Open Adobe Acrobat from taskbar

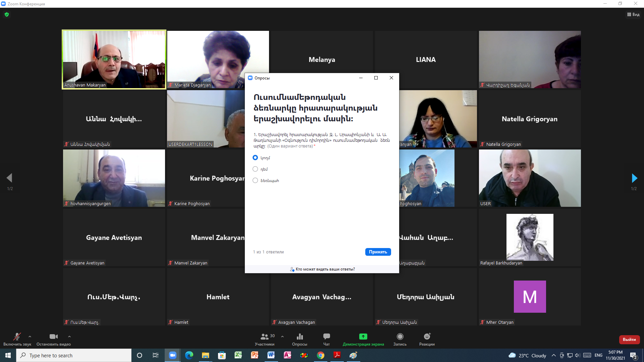(337, 355)
